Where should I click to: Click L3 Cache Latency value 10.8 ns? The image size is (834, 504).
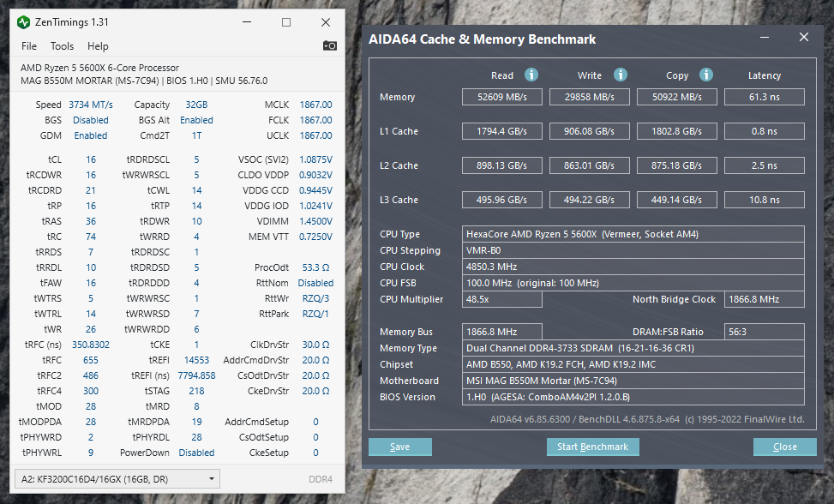(x=765, y=200)
